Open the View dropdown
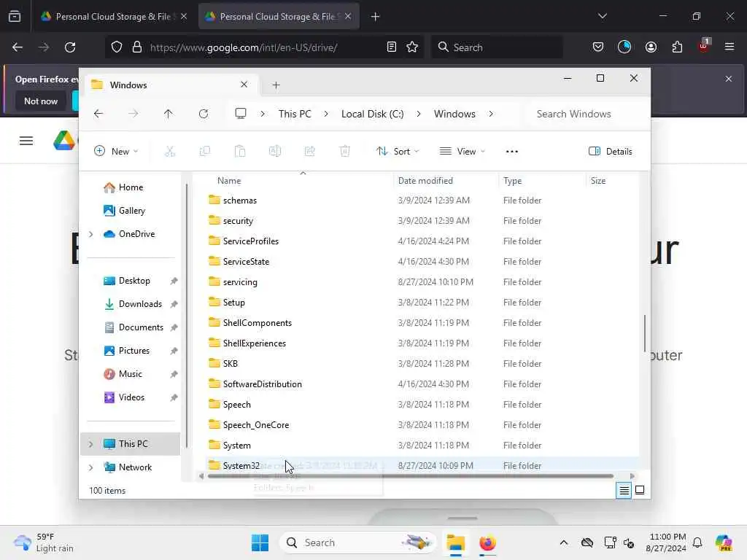The width and height of the screenshot is (747, 560). [x=462, y=152]
